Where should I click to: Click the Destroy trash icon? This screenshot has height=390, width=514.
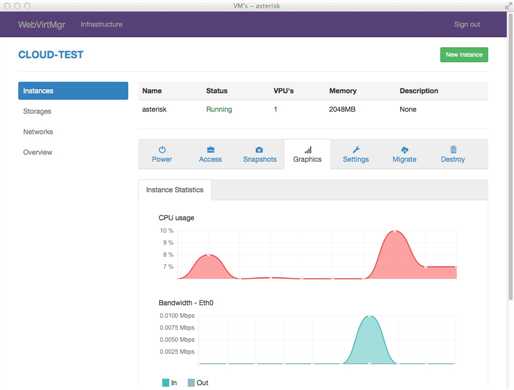453,149
